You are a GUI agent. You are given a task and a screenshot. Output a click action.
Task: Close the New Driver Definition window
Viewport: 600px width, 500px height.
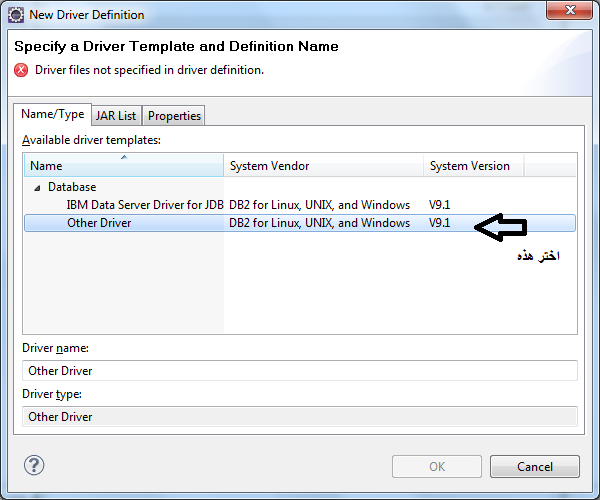click(569, 10)
